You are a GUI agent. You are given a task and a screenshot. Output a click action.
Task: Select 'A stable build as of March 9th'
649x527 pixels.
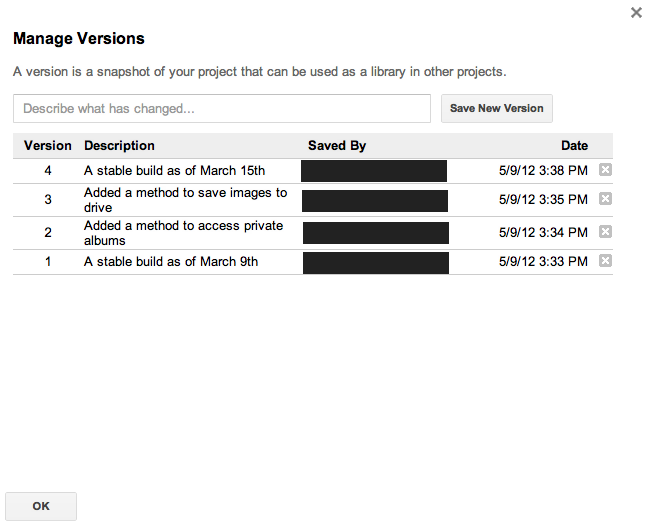pos(171,262)
